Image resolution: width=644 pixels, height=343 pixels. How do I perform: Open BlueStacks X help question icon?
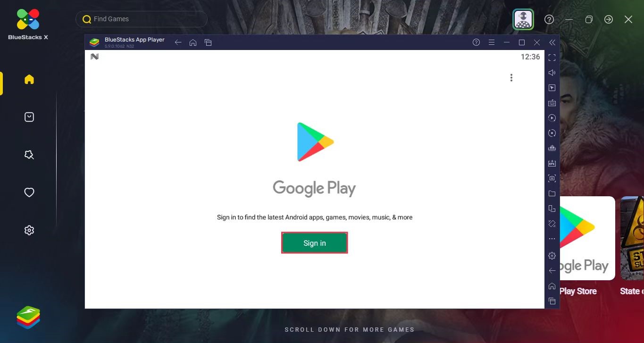549,19
